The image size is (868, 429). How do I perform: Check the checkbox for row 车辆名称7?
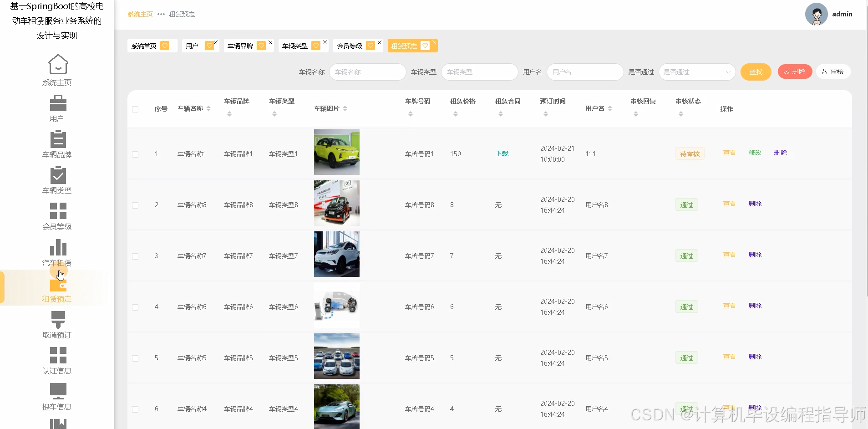[135, 256]
